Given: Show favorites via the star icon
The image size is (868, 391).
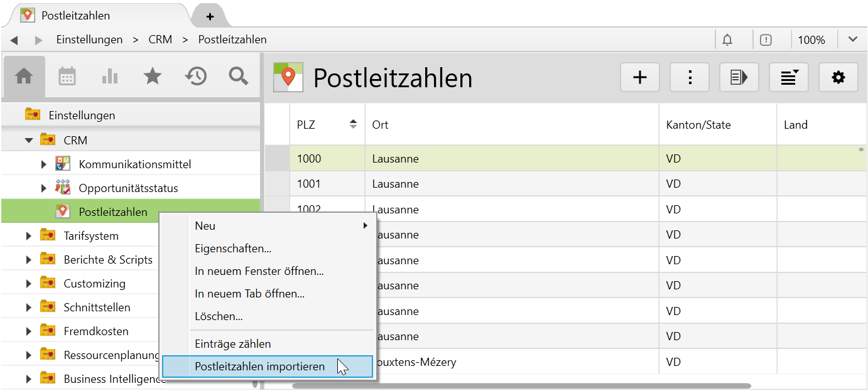Looking at the screenshot, I should (153, 77).
